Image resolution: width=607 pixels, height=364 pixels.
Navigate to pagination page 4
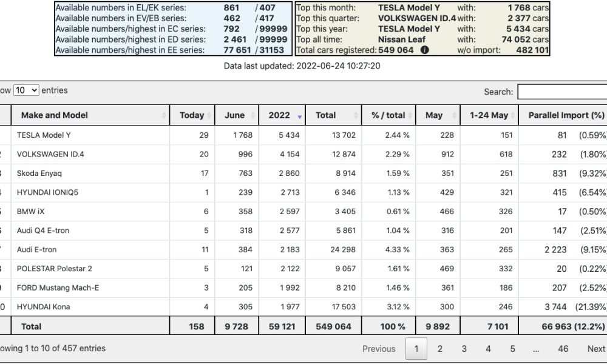point(488,348)
